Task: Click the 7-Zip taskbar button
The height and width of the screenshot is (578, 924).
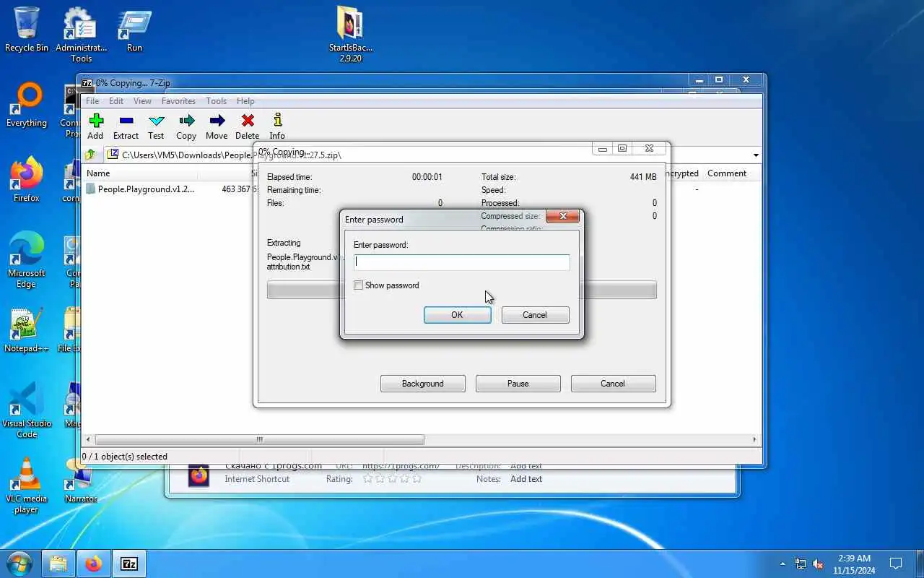Action: (129, 564)
